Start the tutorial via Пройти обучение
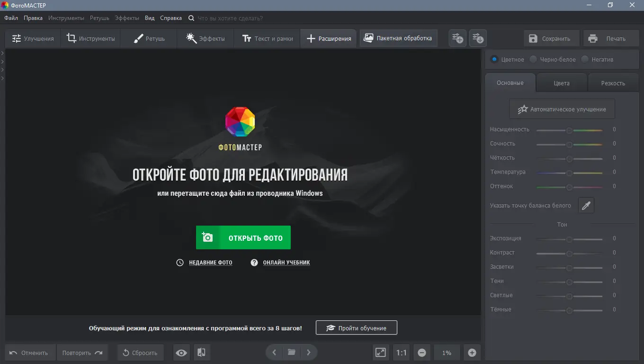The image size is (644, 364). tap(357, 328)
